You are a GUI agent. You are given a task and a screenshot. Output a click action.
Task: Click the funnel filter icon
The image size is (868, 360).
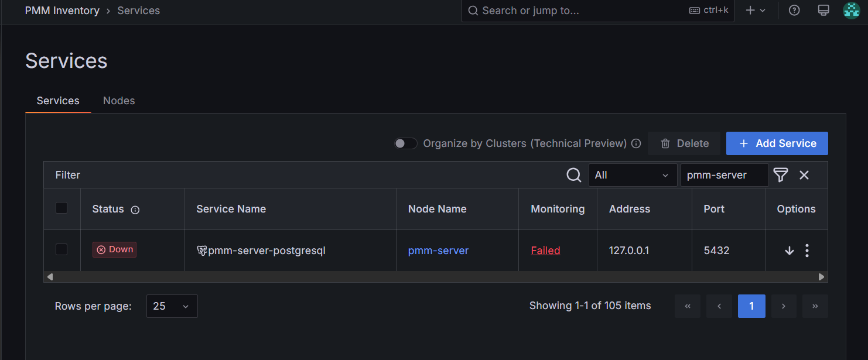(x=781, y=175)
